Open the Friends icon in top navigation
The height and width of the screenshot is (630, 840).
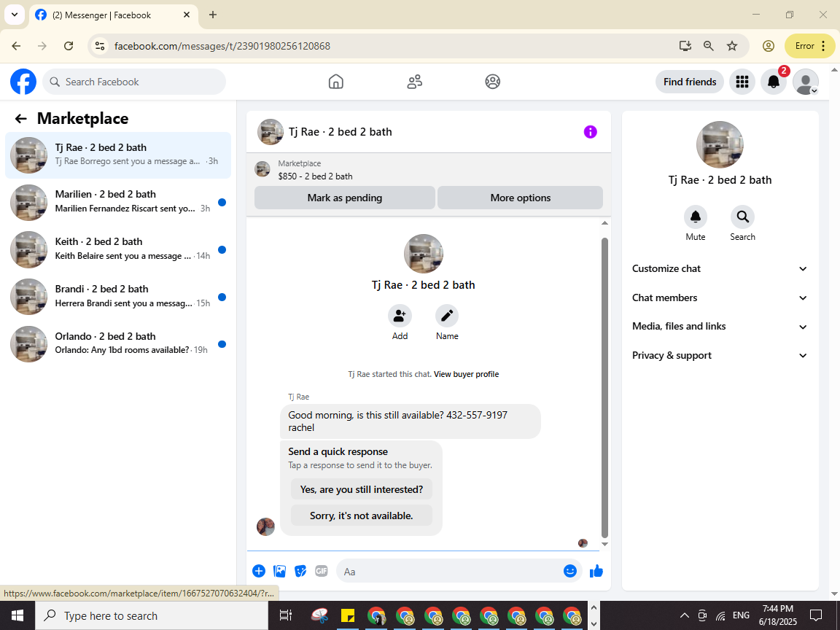tap(415, 82)
